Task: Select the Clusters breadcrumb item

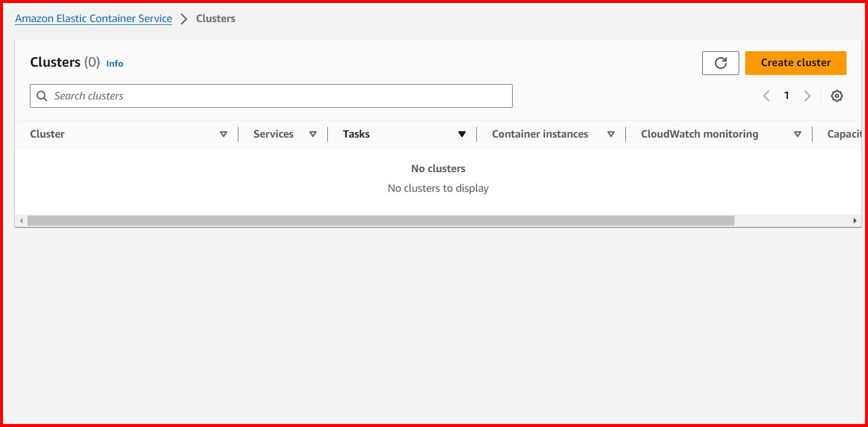Action: tap(215, 18)
